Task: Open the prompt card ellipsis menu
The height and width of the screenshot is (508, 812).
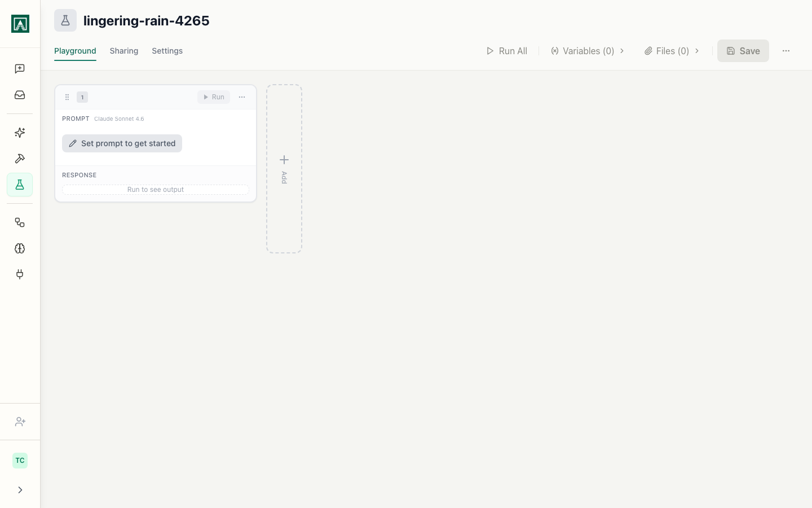Action: (242, 97)
